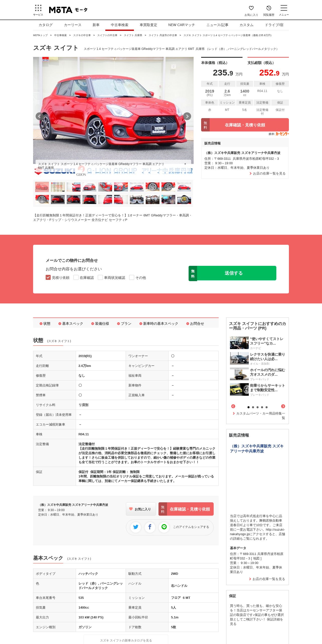The height and width of the screenshot is (644, 322).
Task: Click top 在庫確認・見積り依頼 button
Action: 245,125
